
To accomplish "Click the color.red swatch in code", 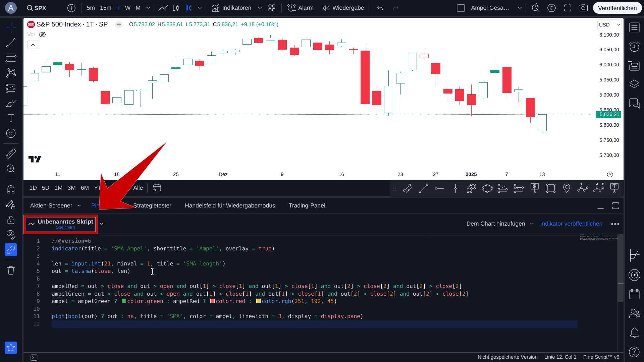I will [212, 301].
